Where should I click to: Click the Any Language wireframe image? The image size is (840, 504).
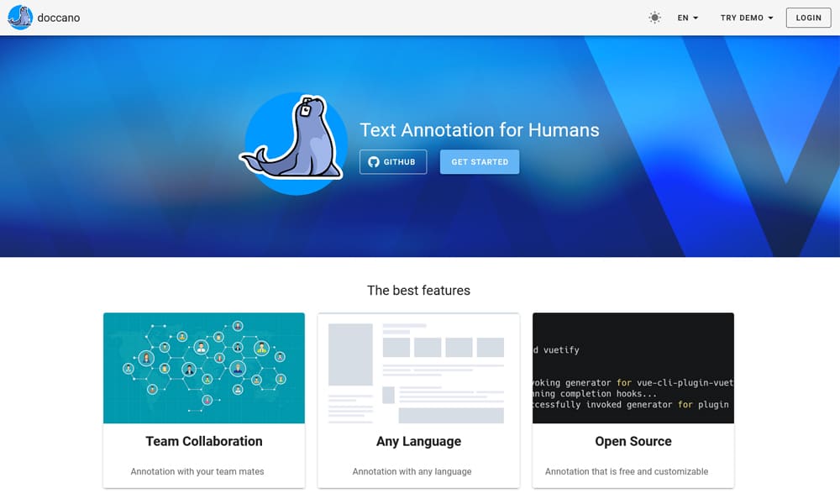click(x=418, y=368)
